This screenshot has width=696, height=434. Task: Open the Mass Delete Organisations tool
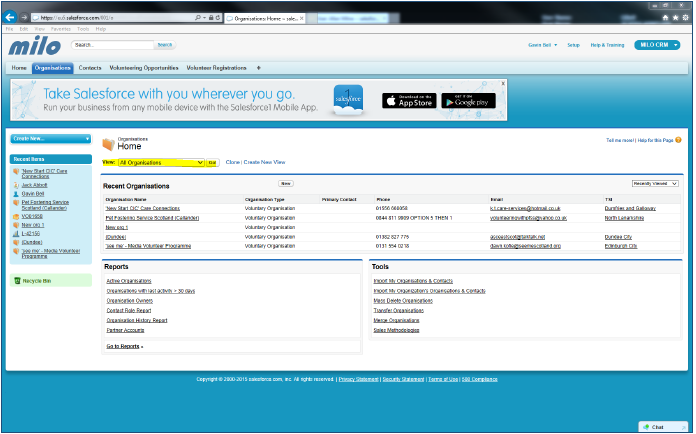(403, 300)
